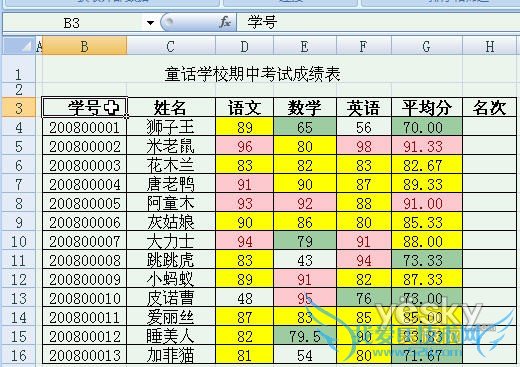Screen dimensions: 520x367
Task: Select the name cell 阿童木
Action: coord(171,203)
